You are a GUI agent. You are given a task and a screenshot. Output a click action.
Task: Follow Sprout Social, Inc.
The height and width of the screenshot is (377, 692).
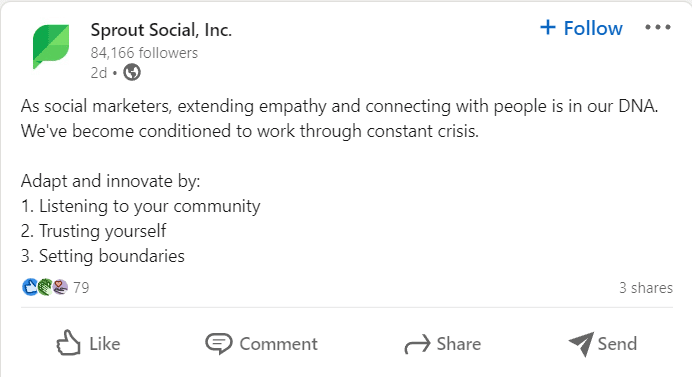coord(581,28)
